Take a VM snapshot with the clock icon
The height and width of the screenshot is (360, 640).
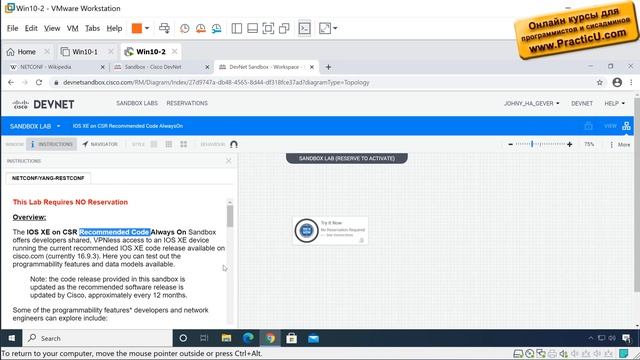click(184, 28)
